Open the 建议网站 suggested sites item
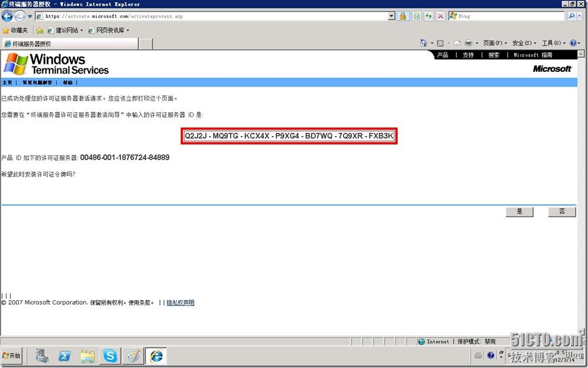588x368 pixels. pos(64,30)
